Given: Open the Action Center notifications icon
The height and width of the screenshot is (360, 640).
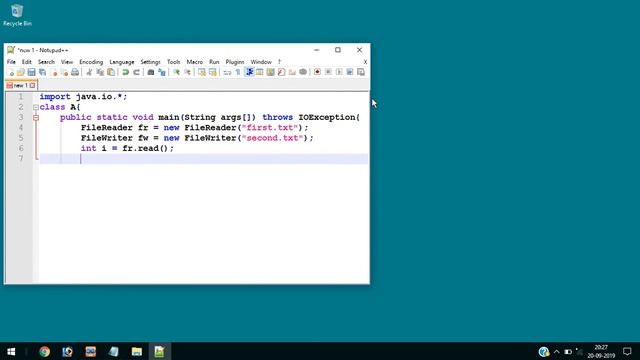Looking at the screenshot, I should 627,351.
